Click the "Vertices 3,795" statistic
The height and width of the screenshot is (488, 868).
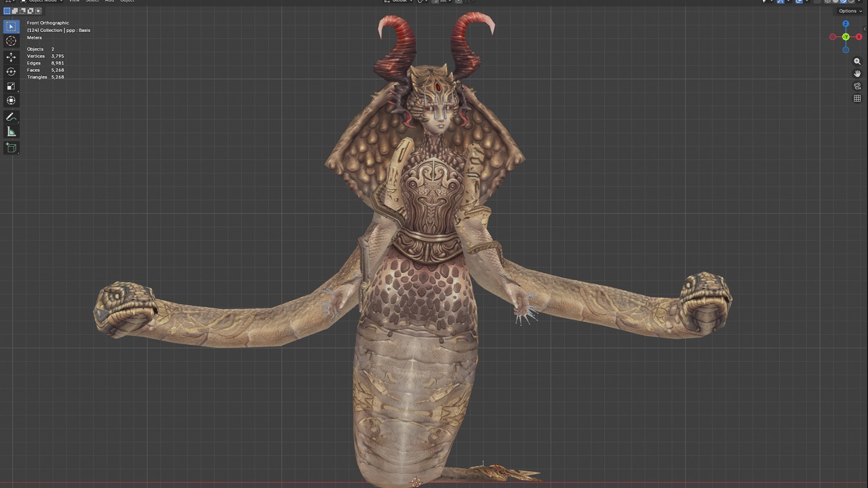[x=45, y=56]
